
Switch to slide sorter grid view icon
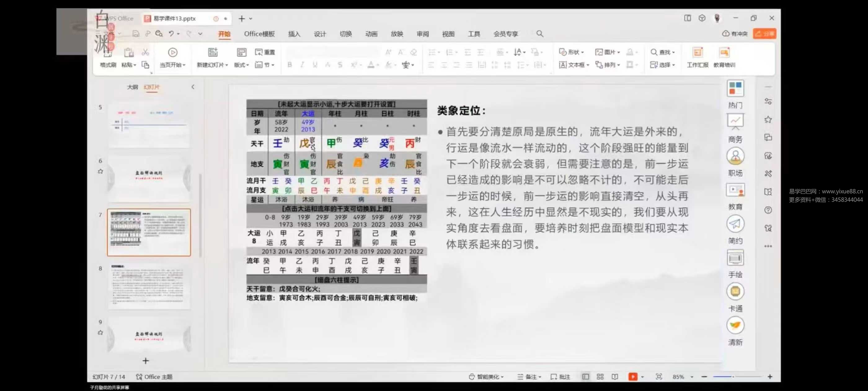(x=600, y=376)
